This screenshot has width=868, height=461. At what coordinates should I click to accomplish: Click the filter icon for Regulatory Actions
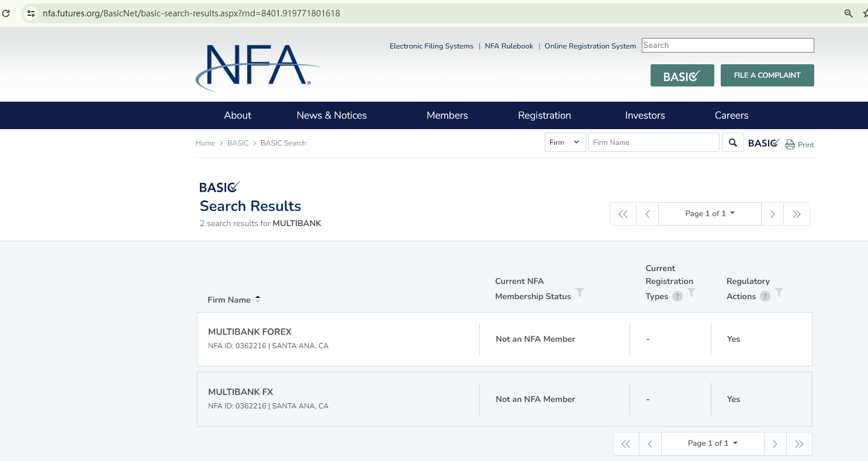pos(779,292)
